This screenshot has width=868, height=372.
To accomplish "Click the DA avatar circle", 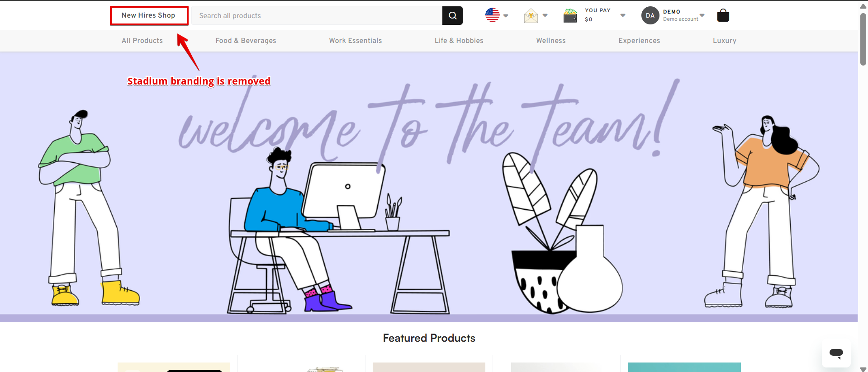I will [x=650, y=15].
